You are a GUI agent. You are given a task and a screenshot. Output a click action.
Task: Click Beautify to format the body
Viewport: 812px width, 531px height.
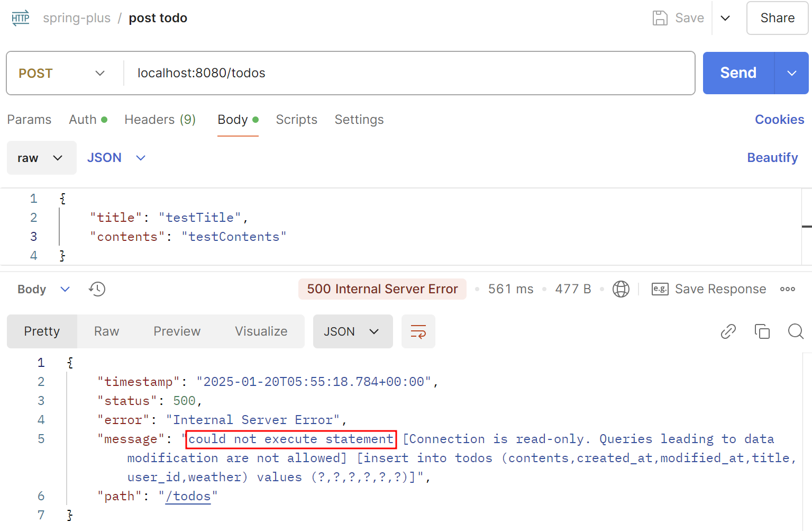(772, 158)
